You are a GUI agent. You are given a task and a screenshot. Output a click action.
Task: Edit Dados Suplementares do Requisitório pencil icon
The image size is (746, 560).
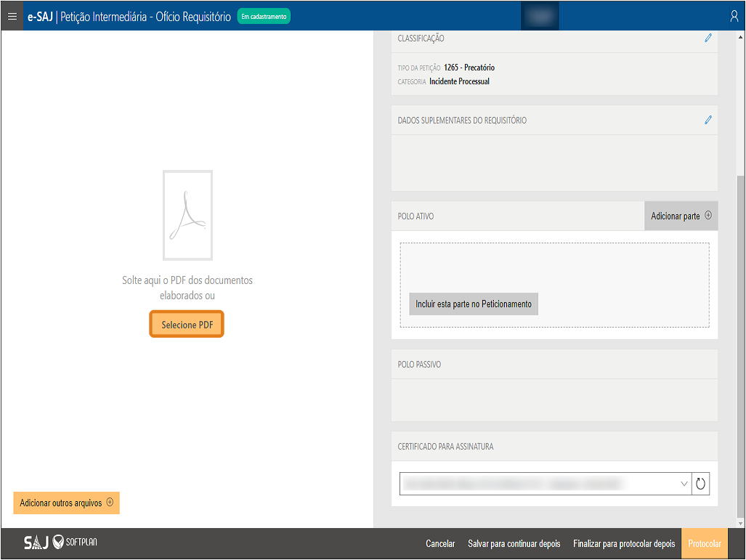pyautogui.click(x=708, y=120)
